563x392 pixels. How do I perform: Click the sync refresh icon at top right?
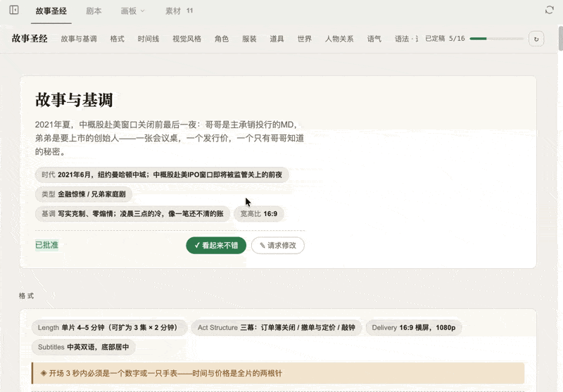coord(549,10)
